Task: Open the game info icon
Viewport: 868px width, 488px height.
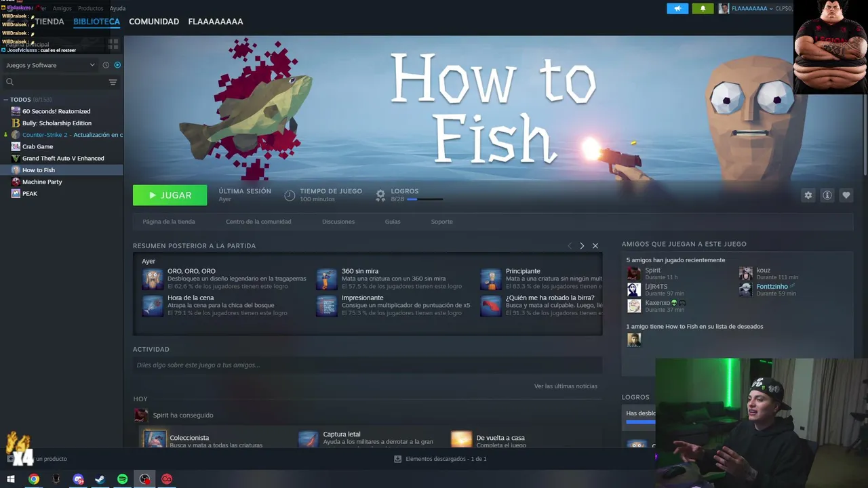Action: (x=827, y=195)
